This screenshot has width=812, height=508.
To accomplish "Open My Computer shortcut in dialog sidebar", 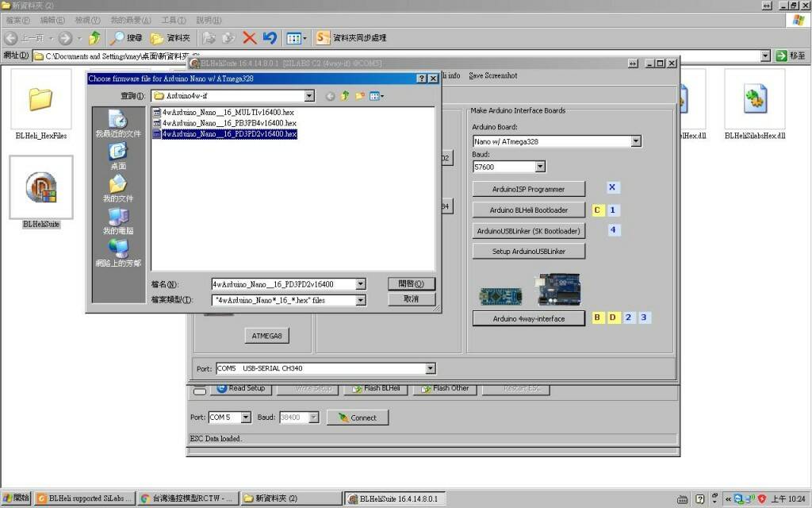I will click(118, 221).
